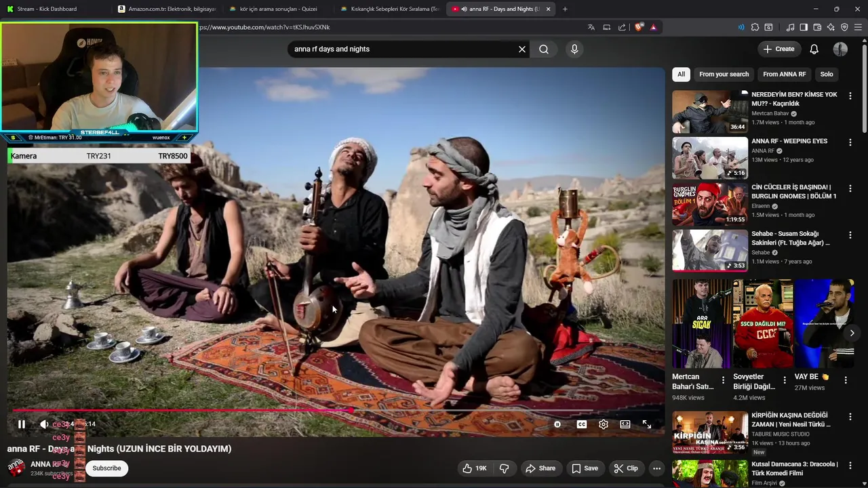The image size is (868, 488).
Task: Open the Create menu in YouTube header
Action: tap(778, 49)
